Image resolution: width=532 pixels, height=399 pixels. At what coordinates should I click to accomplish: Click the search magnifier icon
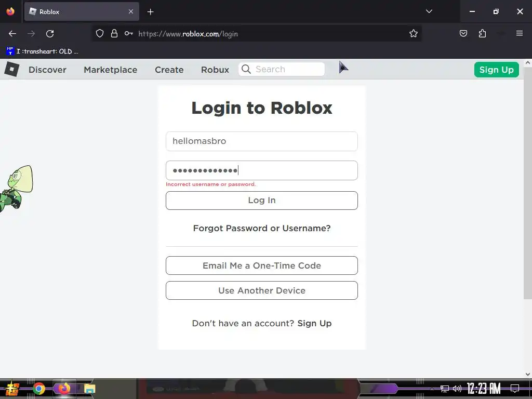(x=246, y=69)
